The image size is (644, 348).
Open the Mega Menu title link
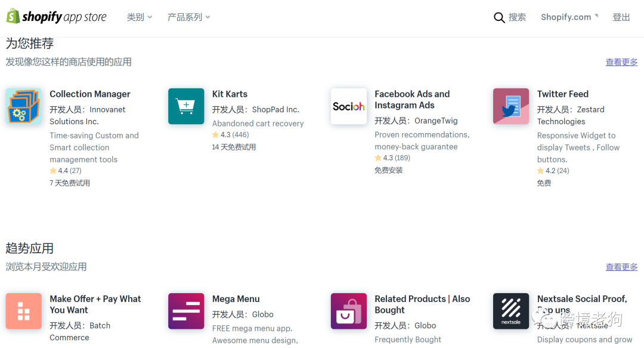pos(236,298)
